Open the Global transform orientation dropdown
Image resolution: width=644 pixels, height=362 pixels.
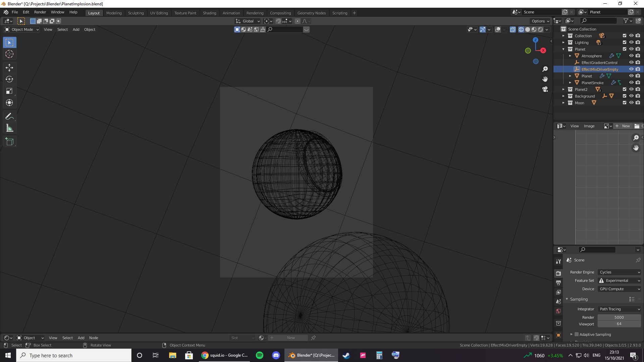[248, 21]
